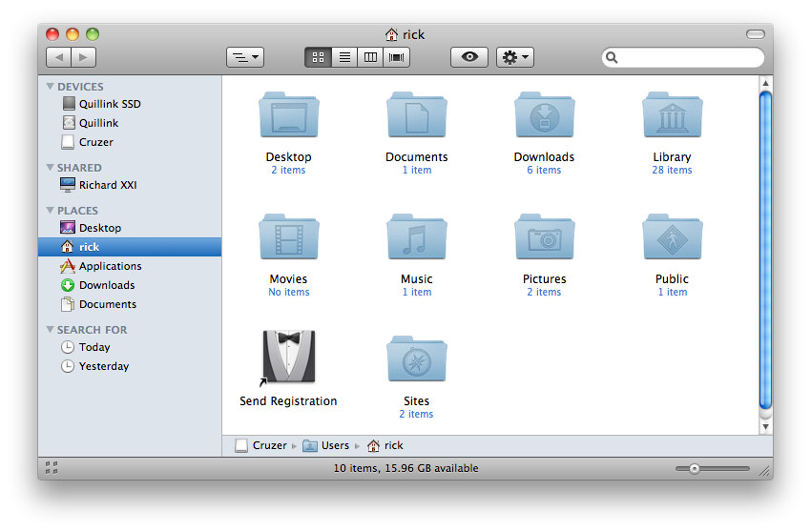Open the Desktop folder icon
Image resolution: width=811 pixels, height=532 pixels.
288,114
